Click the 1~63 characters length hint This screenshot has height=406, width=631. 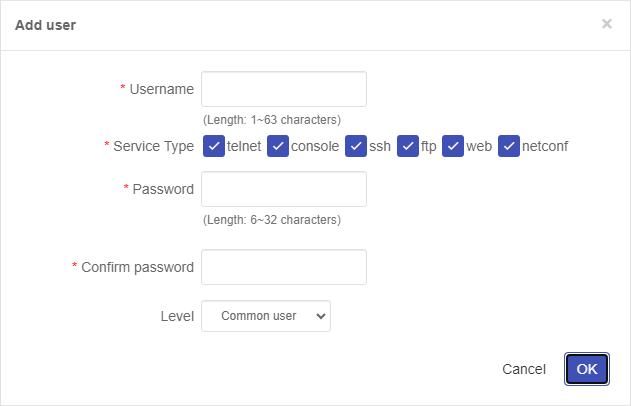point(272,119)
